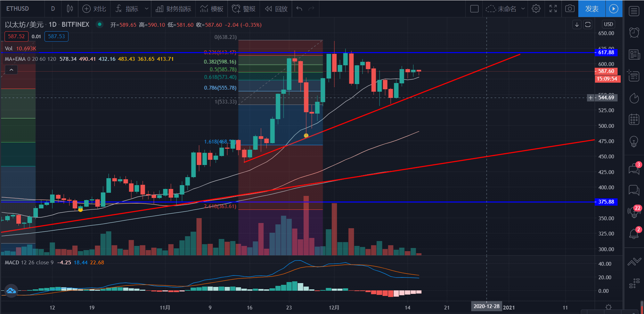644x314 pixels.
Task: Change the D timeframe interval
Action: click(53, 9)
